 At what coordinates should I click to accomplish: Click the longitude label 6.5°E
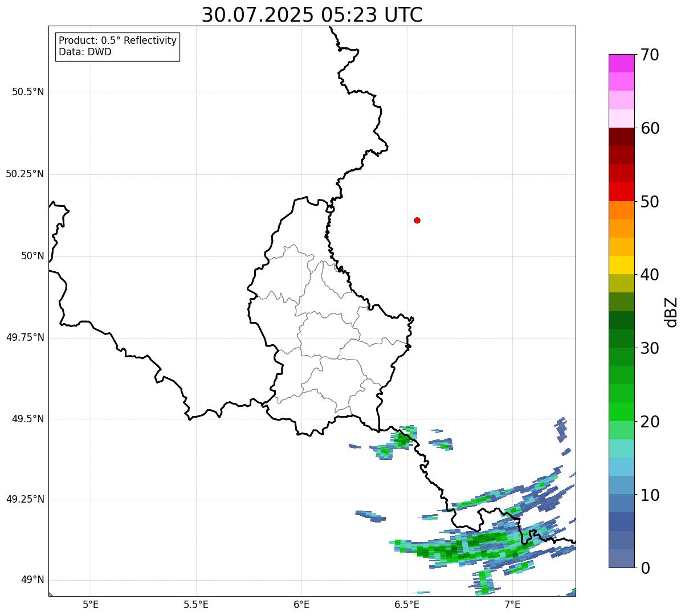point(407,604)
